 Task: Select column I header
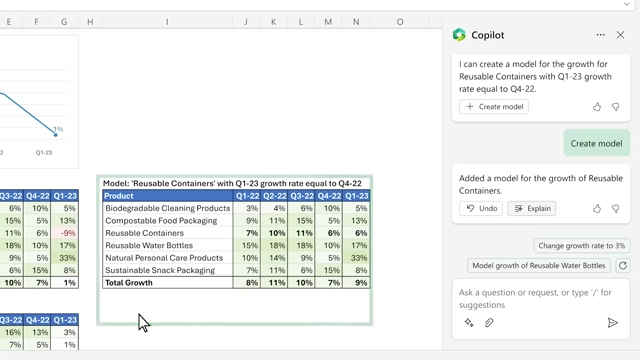(167, 22)
